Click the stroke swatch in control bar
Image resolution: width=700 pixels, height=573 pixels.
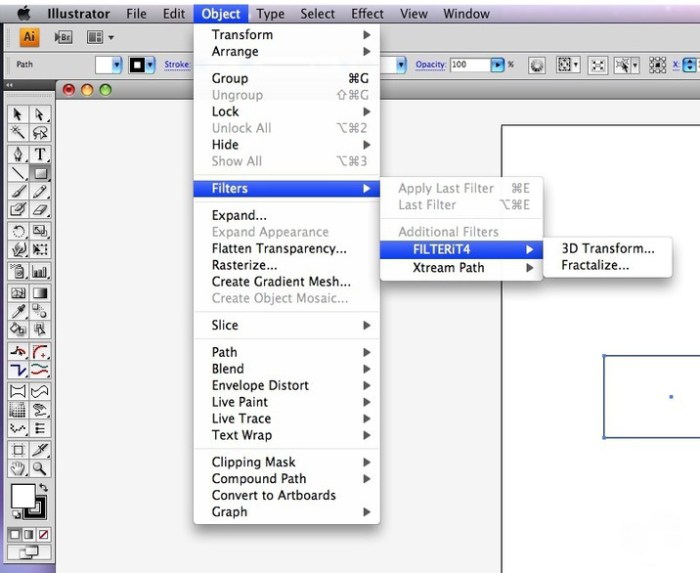coord(137,65)
